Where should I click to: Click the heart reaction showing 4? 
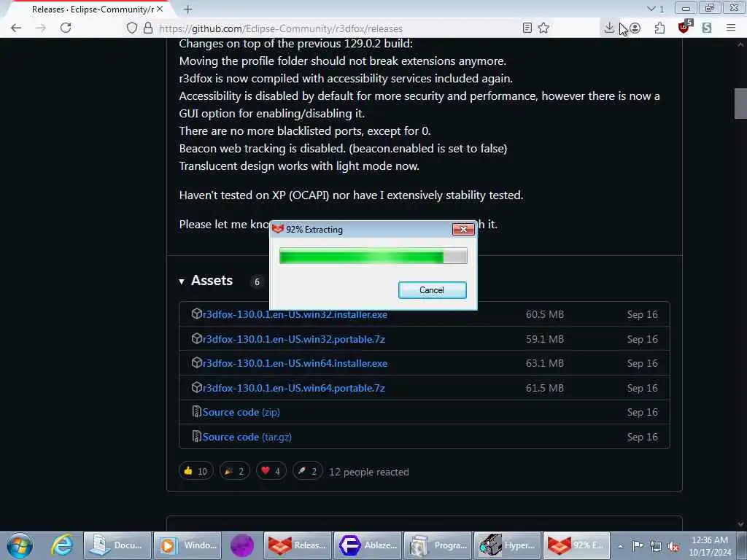click(271, 472)
